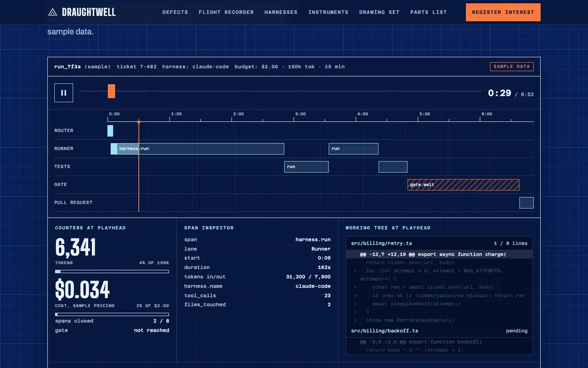The width and height of the screenshot is (588, 368).
Task: Click the tokens progress bar
Action: pyautogui.click(x=112, y=271)
